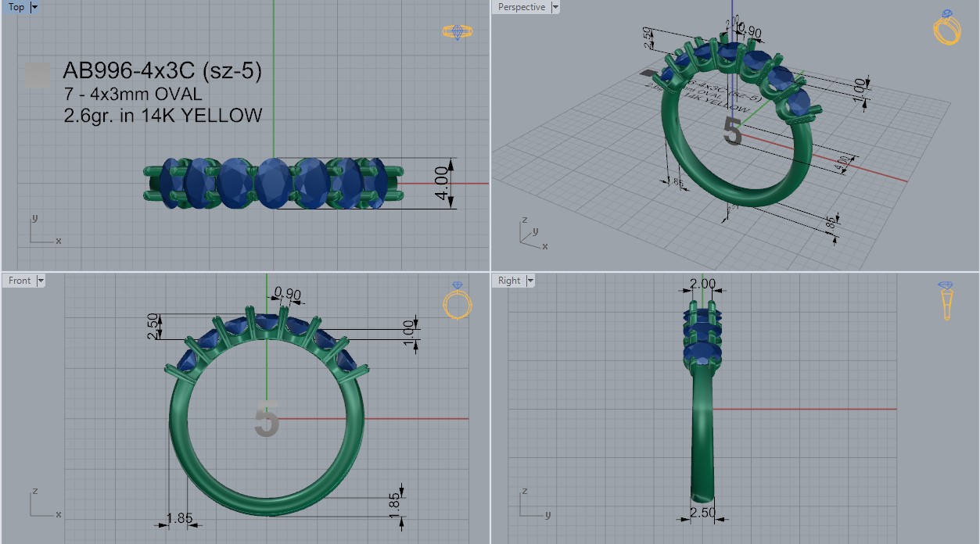Select the vertical 2.50 dimension in Front view
This screenshot has height=544, width=980.
coord(153,326)
